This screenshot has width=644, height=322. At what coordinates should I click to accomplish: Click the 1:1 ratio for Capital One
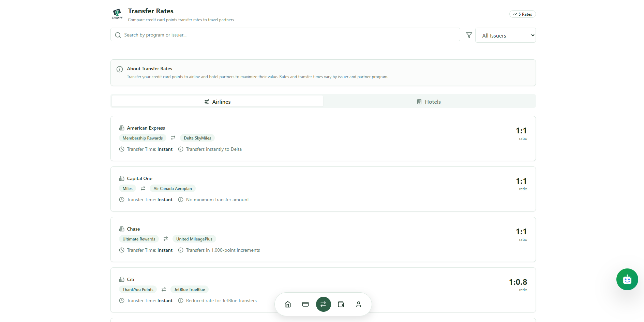tap(521, 181)
